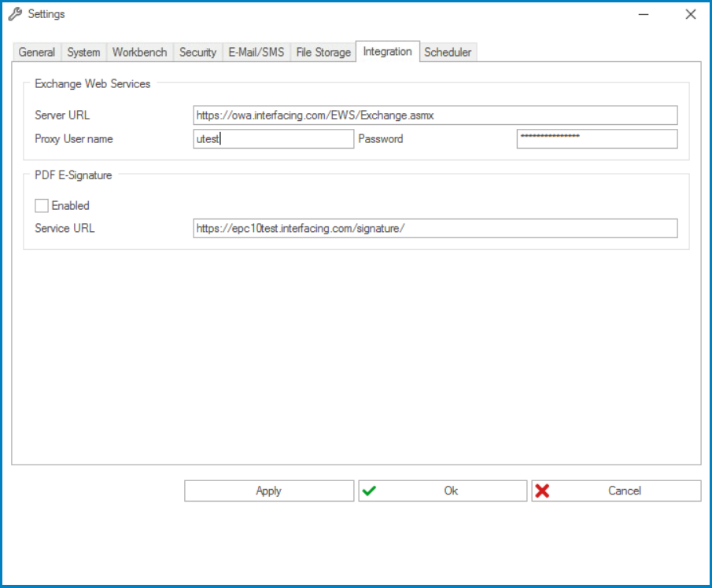Click the Proxy User name label
Image resolution: width=712 pixels, height=588 pixels.
[74, 139]
